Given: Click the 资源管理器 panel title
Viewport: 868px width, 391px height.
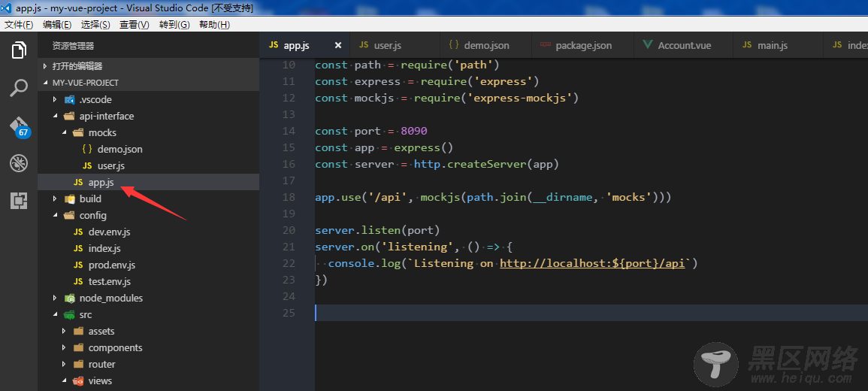Looking at the screenshot, I should [x=73, y=46].
